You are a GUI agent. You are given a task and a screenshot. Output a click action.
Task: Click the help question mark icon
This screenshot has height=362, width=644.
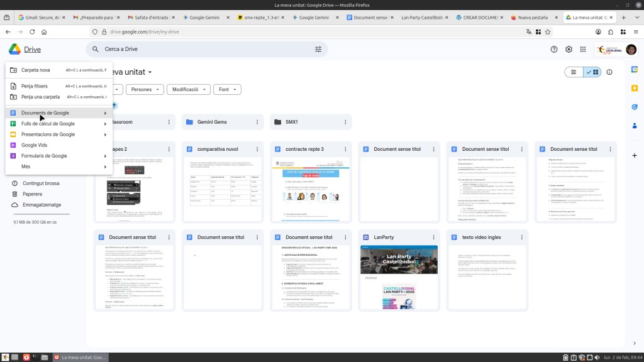tap(554, 50)
